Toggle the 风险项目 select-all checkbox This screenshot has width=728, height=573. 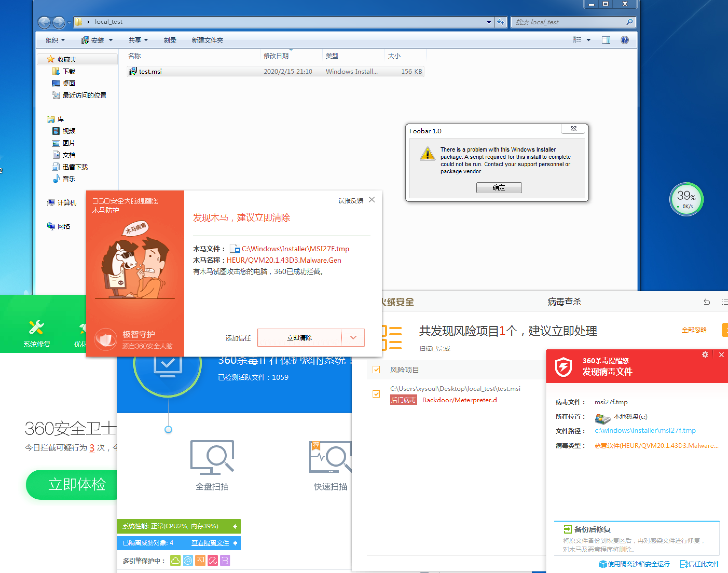[376, 370]
